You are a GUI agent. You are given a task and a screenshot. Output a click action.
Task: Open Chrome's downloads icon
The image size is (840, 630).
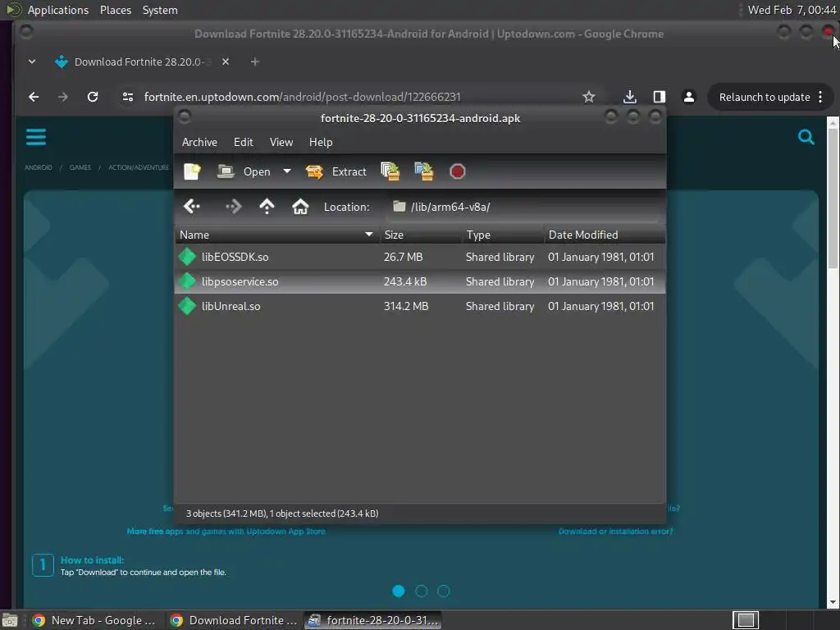pyautogui.click(x=630, y=97)
